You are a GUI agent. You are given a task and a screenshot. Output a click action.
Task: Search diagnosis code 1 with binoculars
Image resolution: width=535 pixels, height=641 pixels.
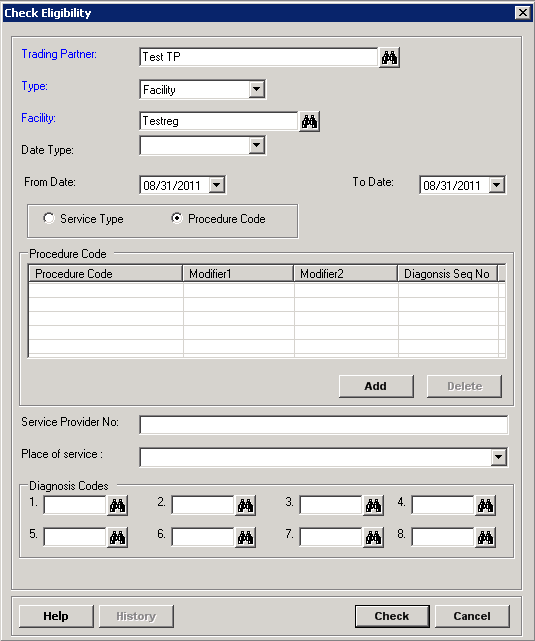[117, 506]
